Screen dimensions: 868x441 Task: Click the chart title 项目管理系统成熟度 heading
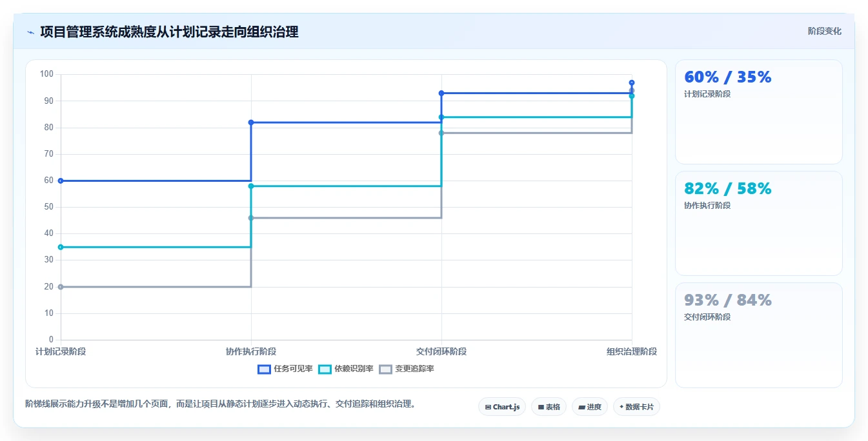click(169, 32)
